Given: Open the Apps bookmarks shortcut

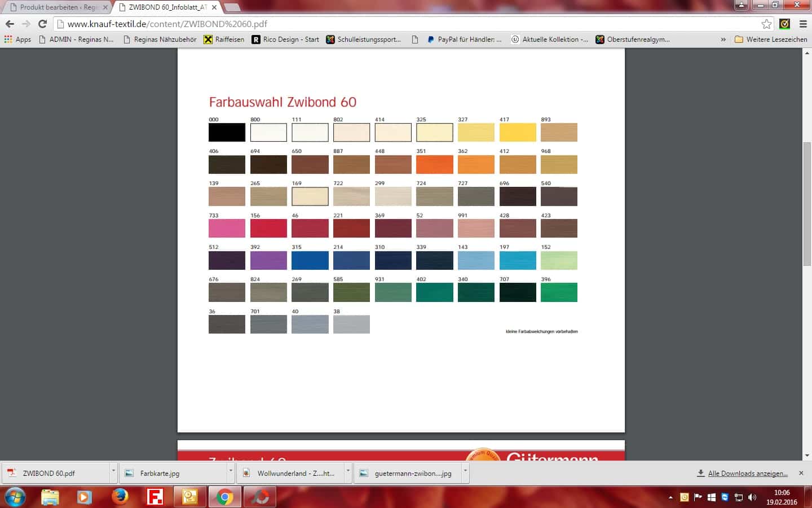Looking at the screenshot, I should (x=17, y=40).
